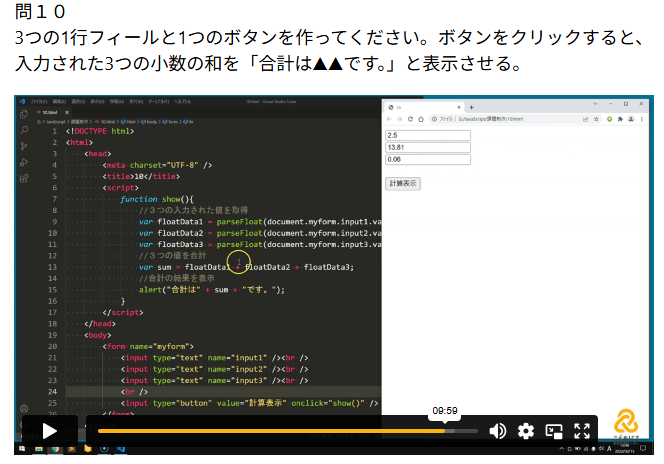Open VS Code icon in Windows taskbar
The image size is (664, 464).
(x=121, y=449)
